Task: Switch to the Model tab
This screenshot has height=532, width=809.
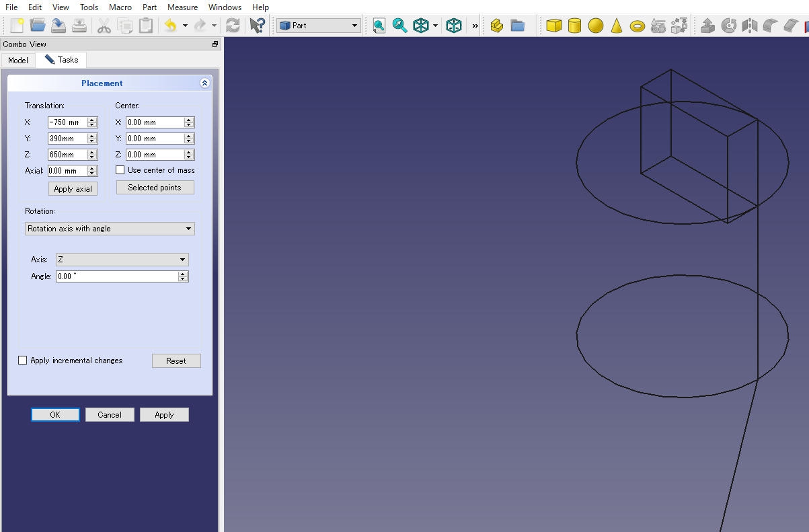Action: (x=18, y=61)
